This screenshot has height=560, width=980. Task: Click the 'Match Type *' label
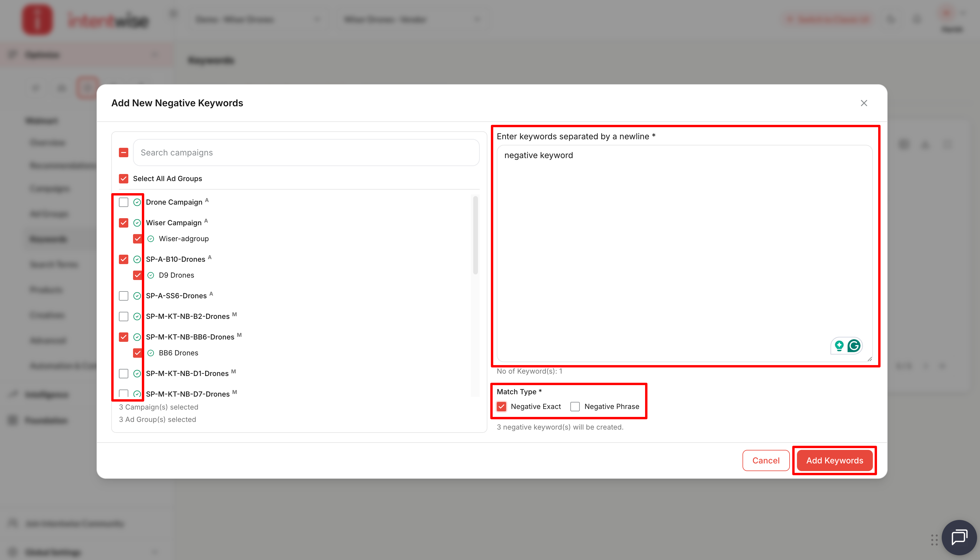(x=519, y=392)
